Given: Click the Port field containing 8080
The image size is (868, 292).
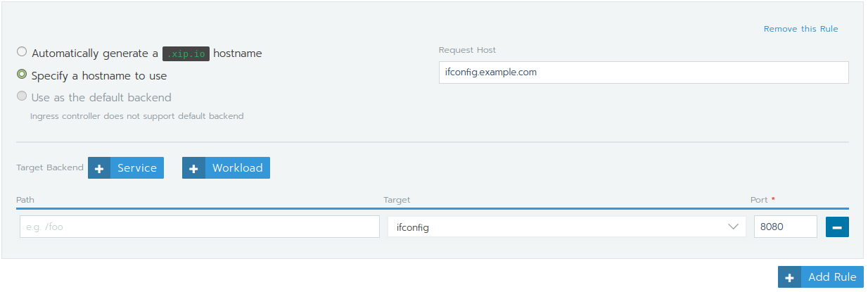Looking at the screenshot, I should [x=785, y=227].
